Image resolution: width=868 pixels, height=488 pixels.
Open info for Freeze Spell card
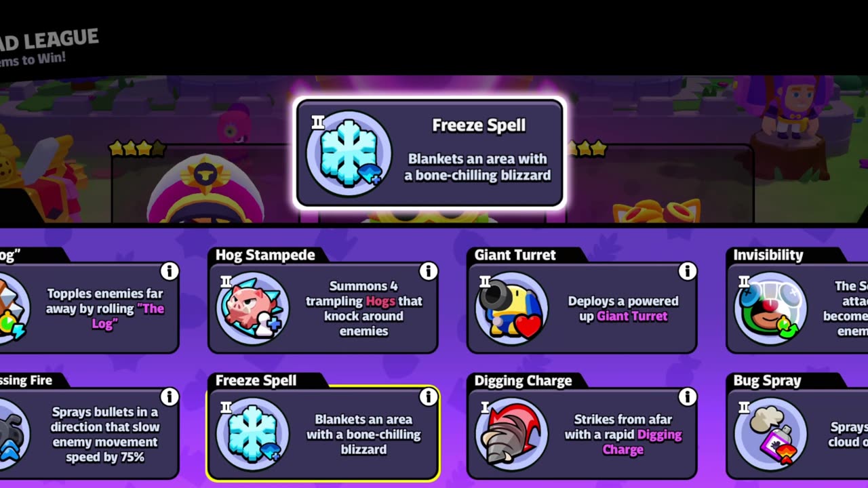tap(428, 396)
